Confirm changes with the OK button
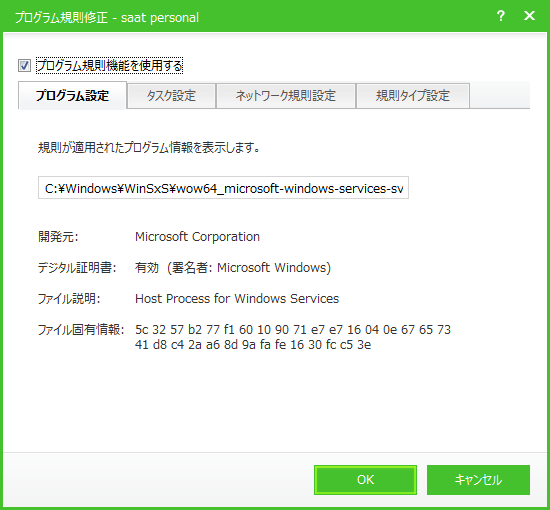Image resolution: width=550 pixels, height=510 pixels. [x=365, y=480]
